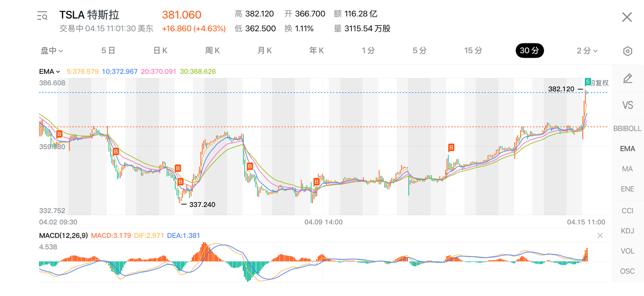Open the EMA indicator dropdown
This screenshot has width=644, height=296.
click(49, 72)
